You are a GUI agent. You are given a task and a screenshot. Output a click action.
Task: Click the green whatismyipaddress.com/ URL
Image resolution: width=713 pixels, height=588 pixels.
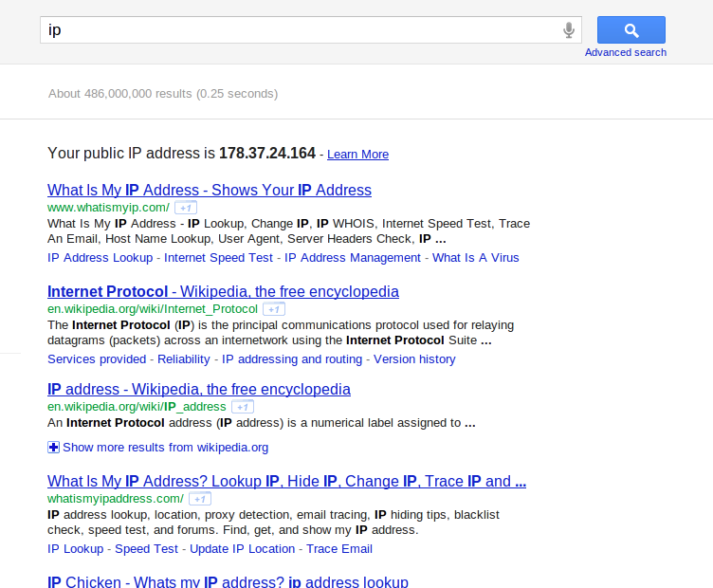click(116, 499)
